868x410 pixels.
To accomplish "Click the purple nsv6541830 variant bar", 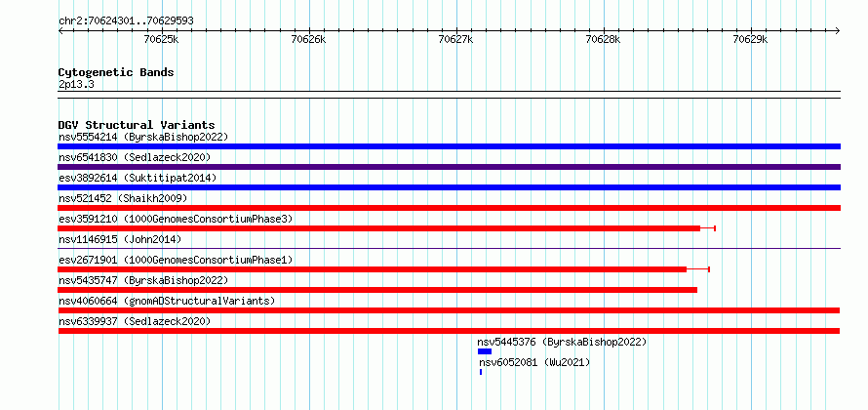I will tap(449, 167).
